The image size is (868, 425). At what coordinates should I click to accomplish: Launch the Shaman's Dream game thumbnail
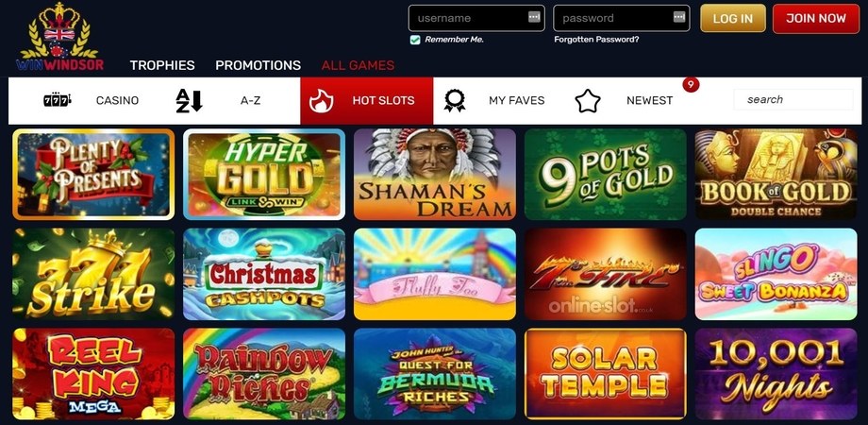click(x=435, y=175)
